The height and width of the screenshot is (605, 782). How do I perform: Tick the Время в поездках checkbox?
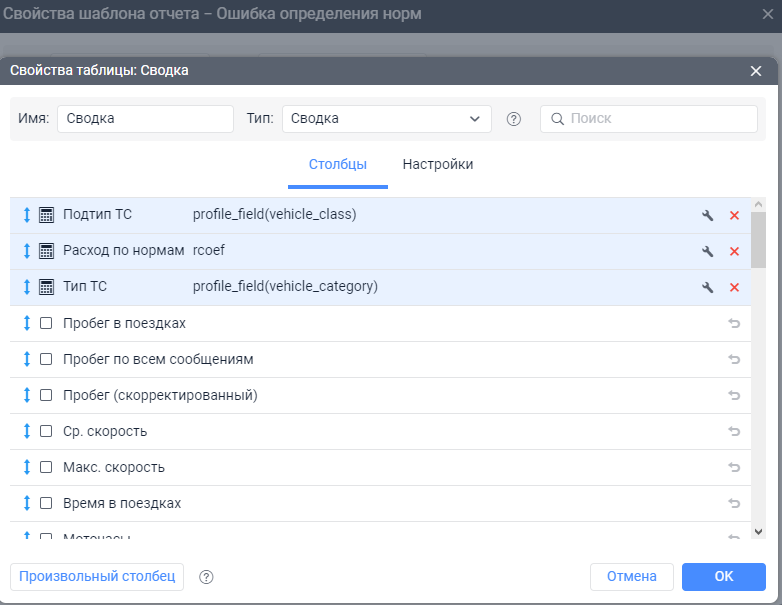click(46, 503)
